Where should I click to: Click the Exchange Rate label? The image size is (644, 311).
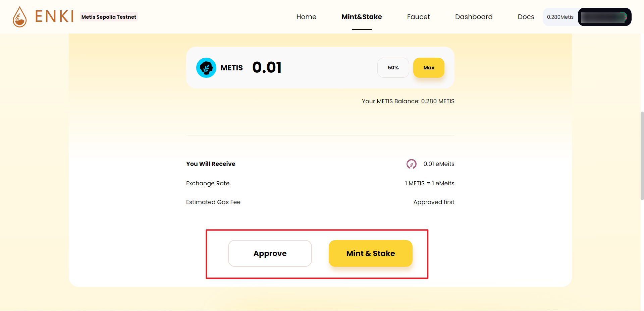[208, 183]
